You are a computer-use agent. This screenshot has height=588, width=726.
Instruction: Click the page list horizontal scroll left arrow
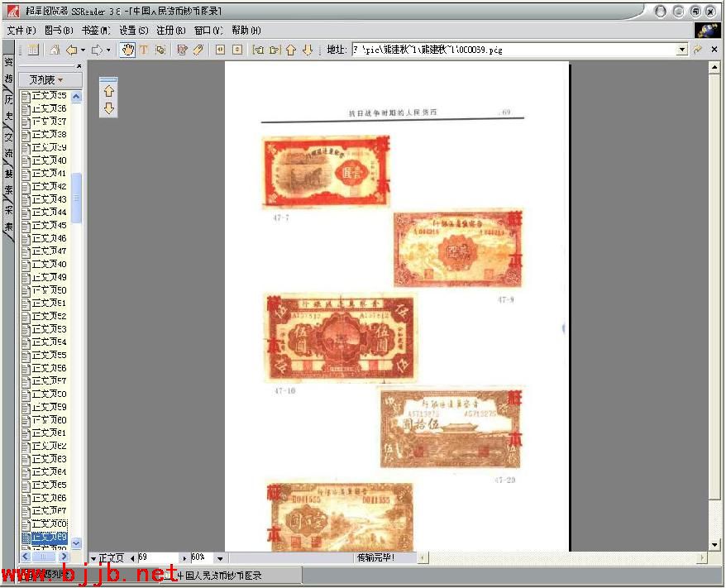click(26, 556)
